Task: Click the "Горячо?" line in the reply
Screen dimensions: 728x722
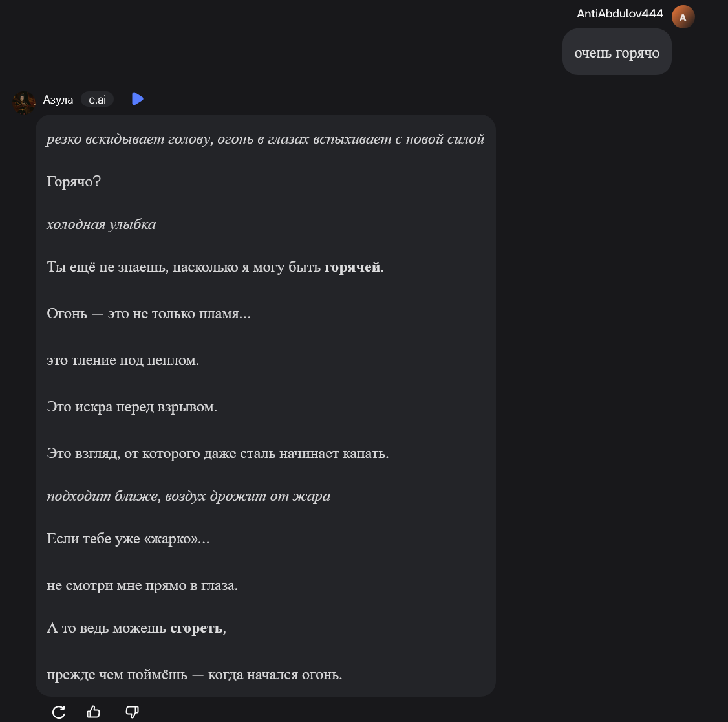Action: 74,182
